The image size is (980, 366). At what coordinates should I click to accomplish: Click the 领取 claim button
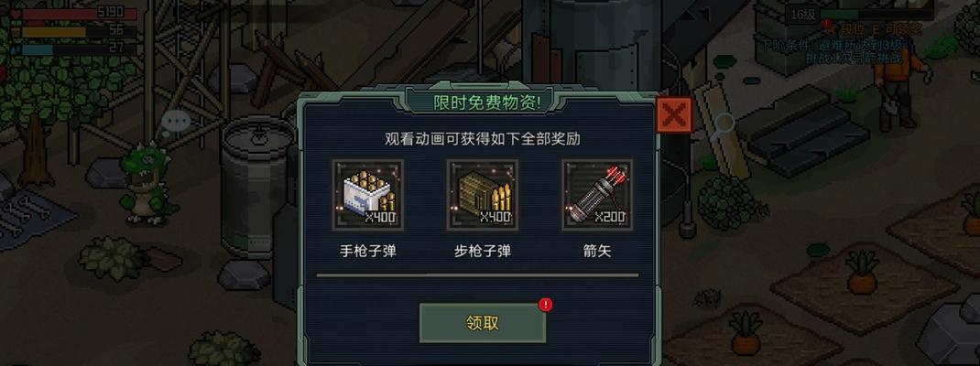(x=482, y=323)
